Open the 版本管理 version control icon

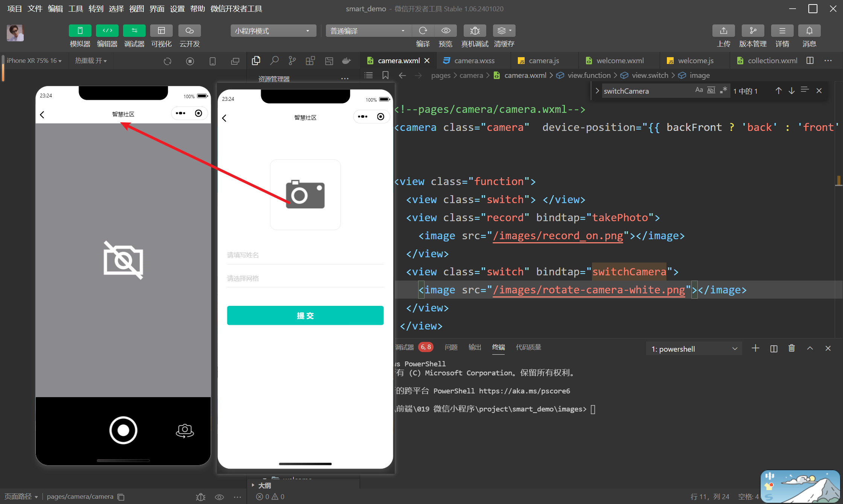pos(753,31)
